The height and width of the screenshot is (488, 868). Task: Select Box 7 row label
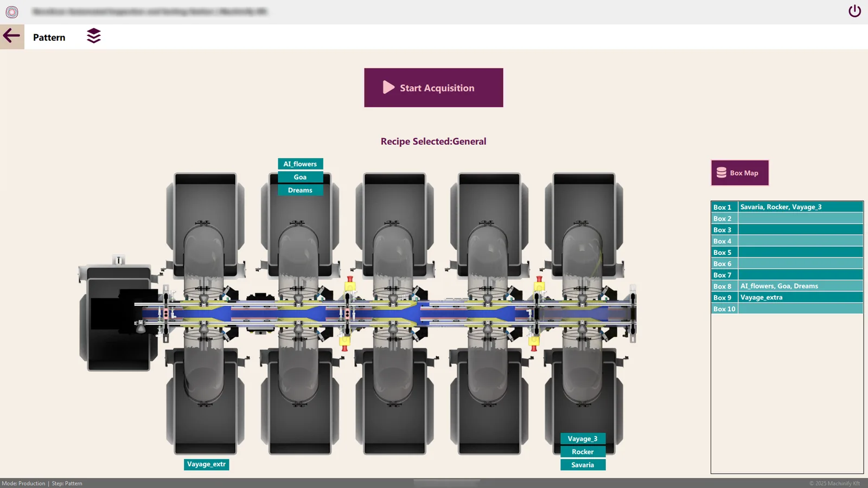click(x=724, y=275)
